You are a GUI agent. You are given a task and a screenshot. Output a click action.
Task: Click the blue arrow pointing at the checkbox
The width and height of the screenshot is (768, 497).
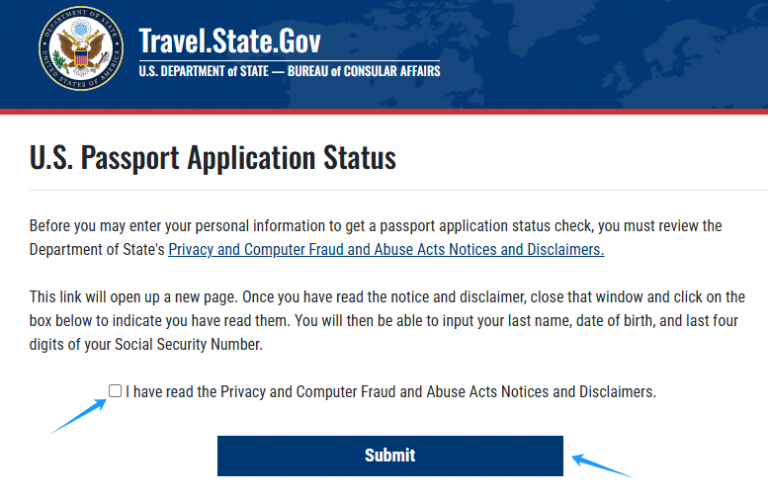click(78, 416)
